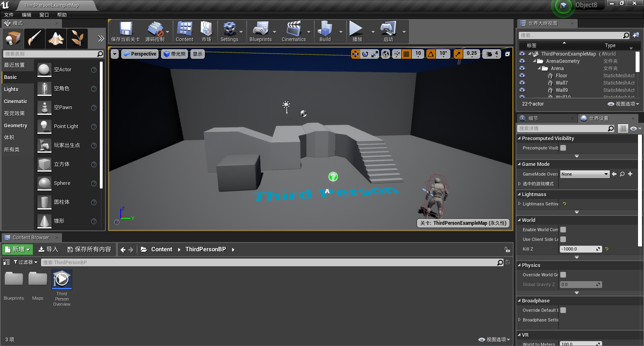Open grid snap value 10 dropdown
The height and width of the screenshot is (346, 644).
coord(418,54)
